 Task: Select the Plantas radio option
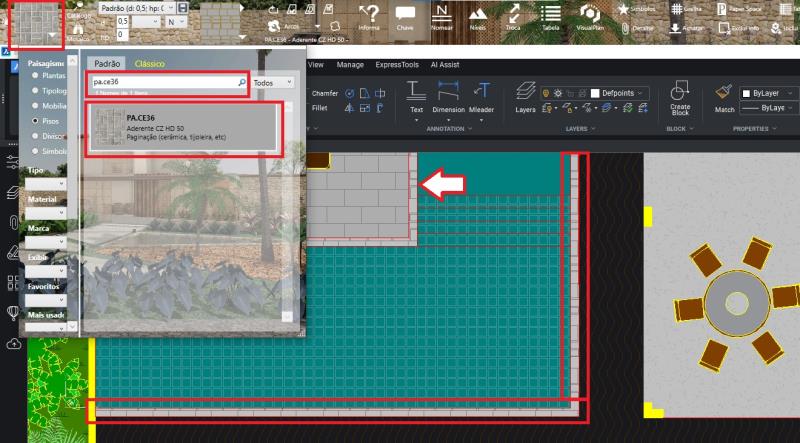(x=37, y=75)
